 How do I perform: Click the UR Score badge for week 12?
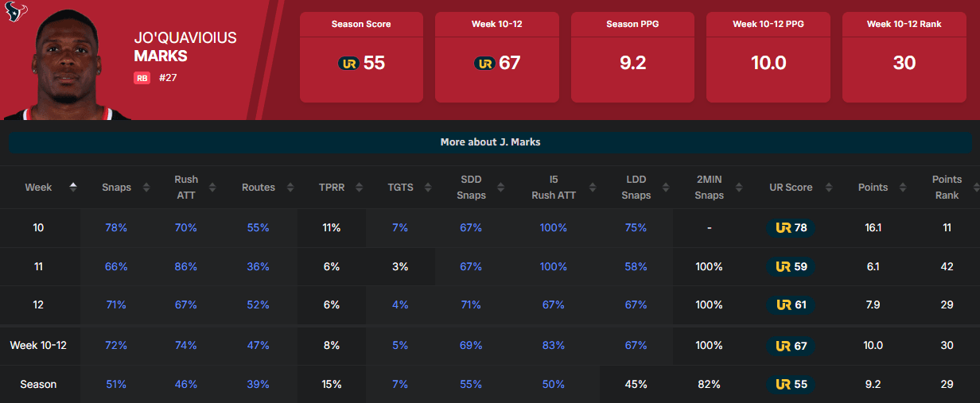click(x=791, y=305)
